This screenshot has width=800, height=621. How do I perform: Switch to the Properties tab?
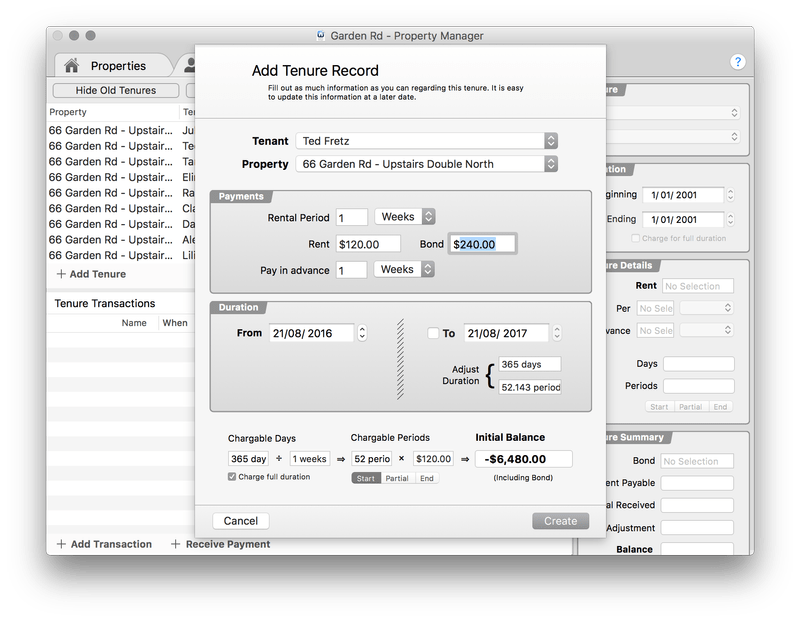click(113, 66)
